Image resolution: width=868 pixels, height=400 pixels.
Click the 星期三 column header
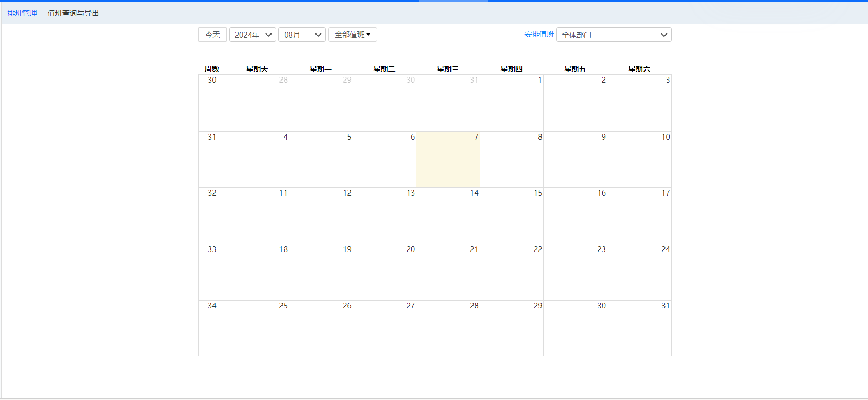click(x=448, y=69)
